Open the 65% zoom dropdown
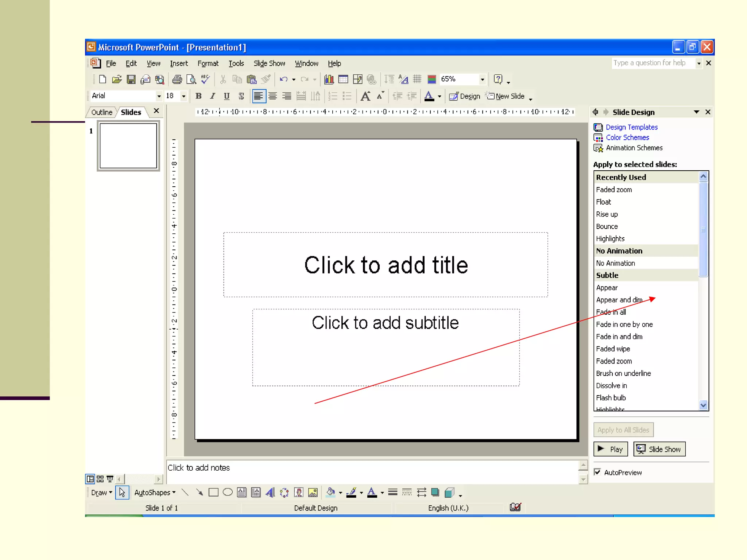This screenshot has width=747, height=560. 482,79
